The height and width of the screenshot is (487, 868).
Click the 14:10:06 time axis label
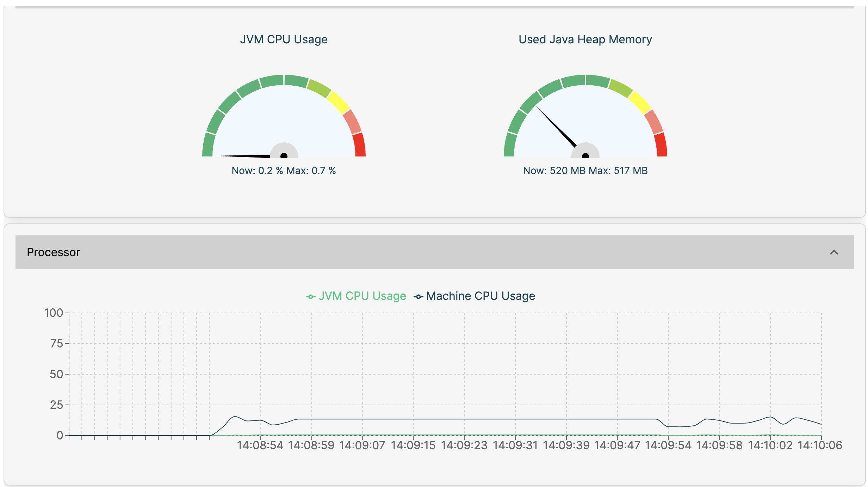819,445
